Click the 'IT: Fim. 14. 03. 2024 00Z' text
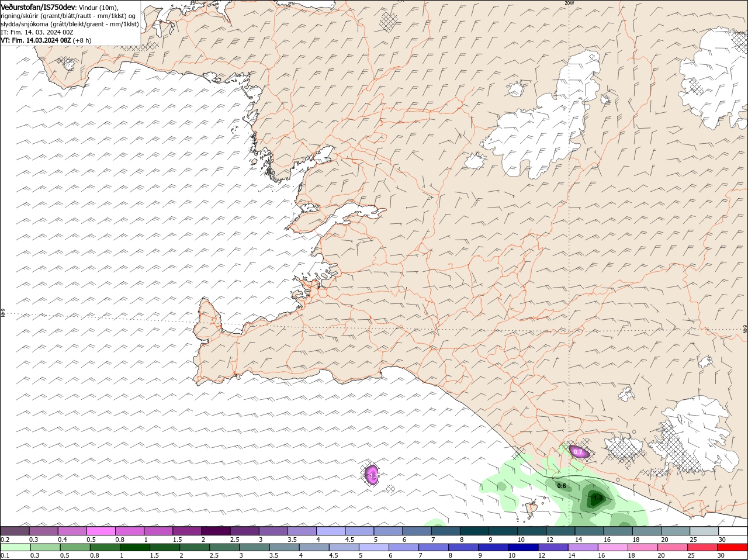The height and width of the screenshot is (560, 748). tap(36, 32)
